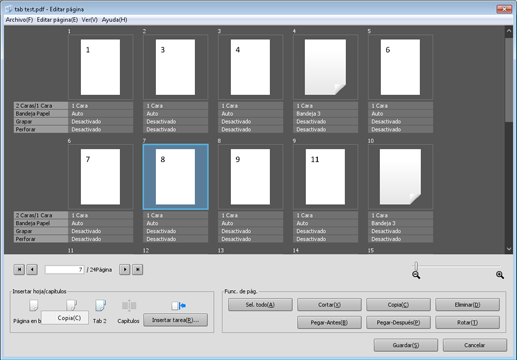The width and height of the screenshot is (517, 360).
Task: Click the scrollbar down arrow
Action: [x=509, y=249]
